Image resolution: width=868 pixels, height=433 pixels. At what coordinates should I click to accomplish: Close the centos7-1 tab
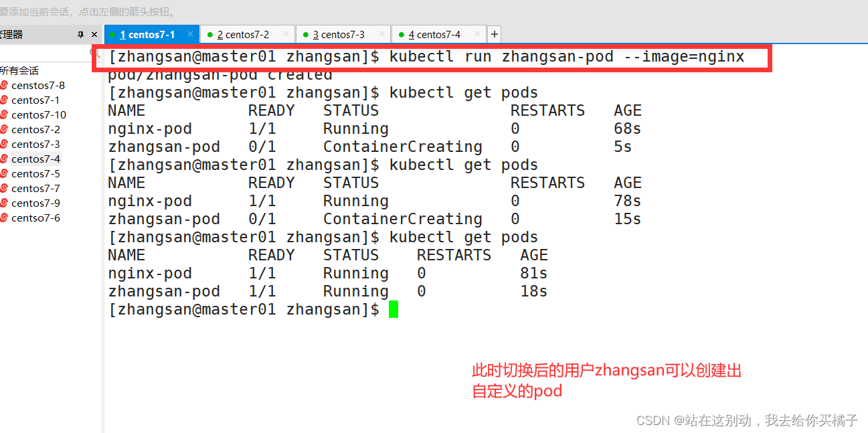[190, 34]
